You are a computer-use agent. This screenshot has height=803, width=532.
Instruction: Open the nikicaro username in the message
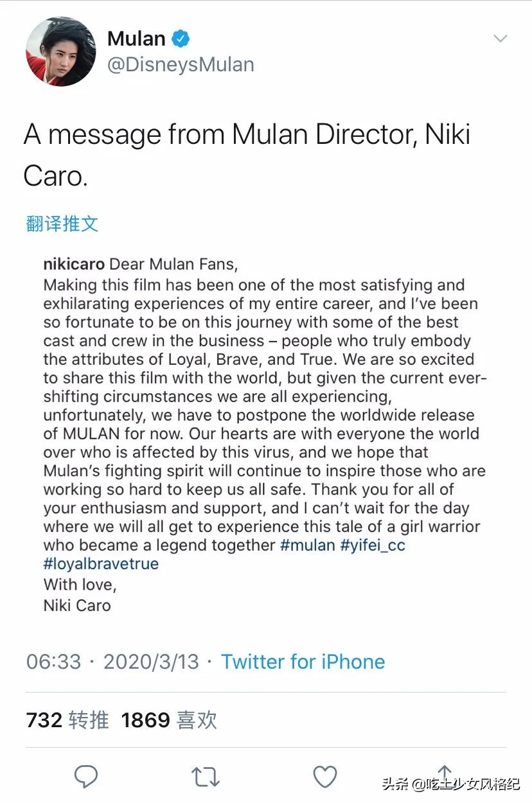click(x=75, y=264)
